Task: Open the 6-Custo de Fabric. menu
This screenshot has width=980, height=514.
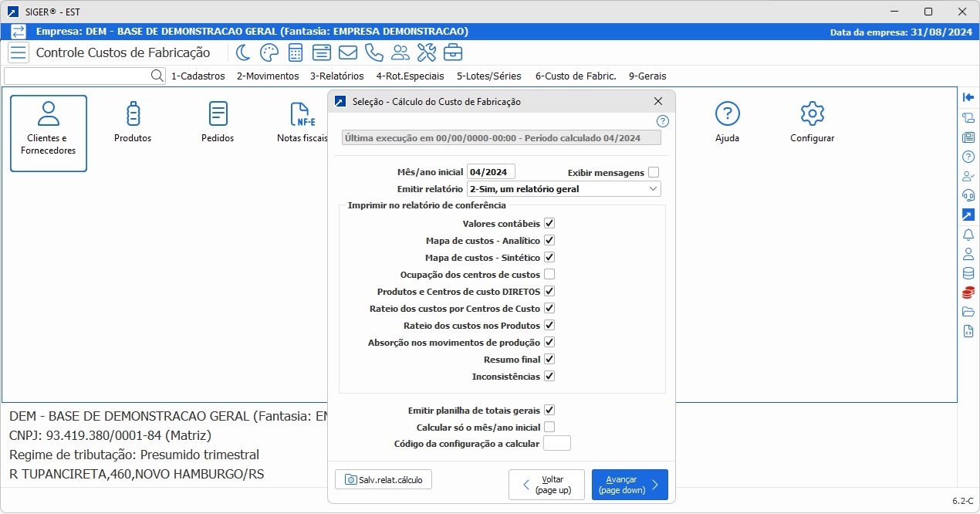Action: [x=575, y=76]
